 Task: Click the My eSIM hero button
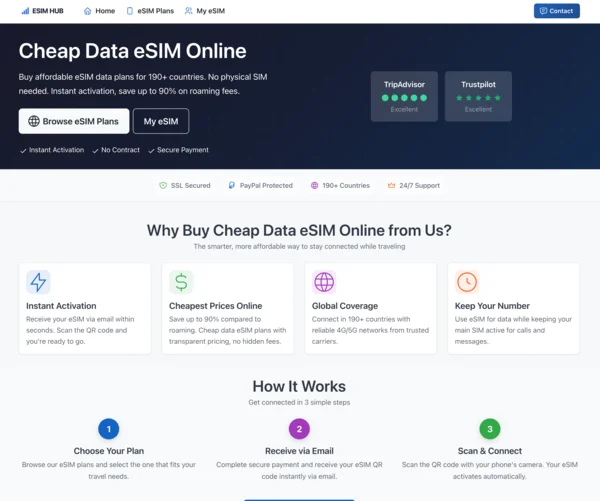coord(161,121)
